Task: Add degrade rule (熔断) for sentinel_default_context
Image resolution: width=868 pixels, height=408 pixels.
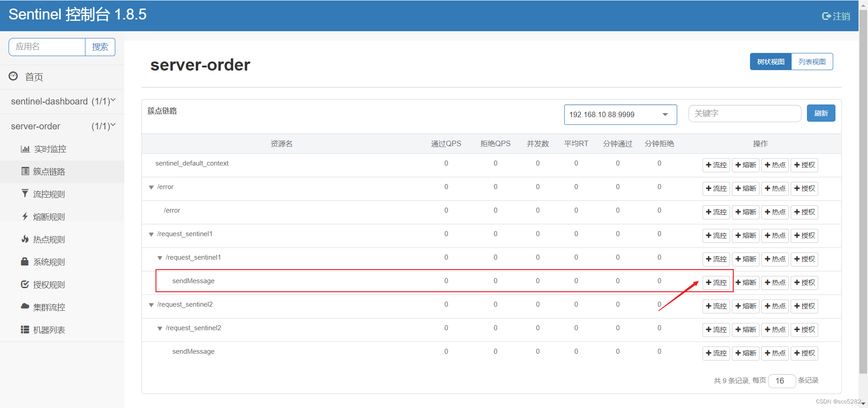Action: pyautogui.click(x=745, y=165)
